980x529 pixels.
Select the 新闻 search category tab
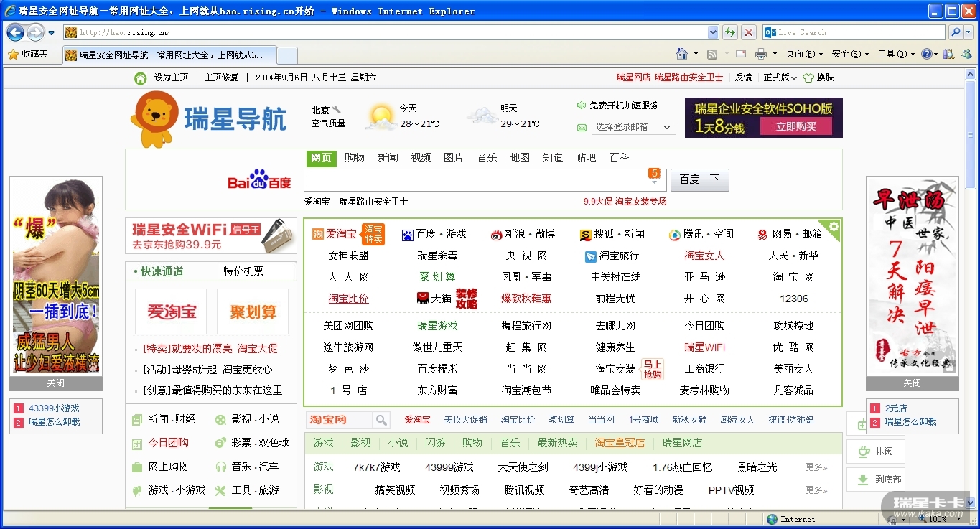pos(388,158)
